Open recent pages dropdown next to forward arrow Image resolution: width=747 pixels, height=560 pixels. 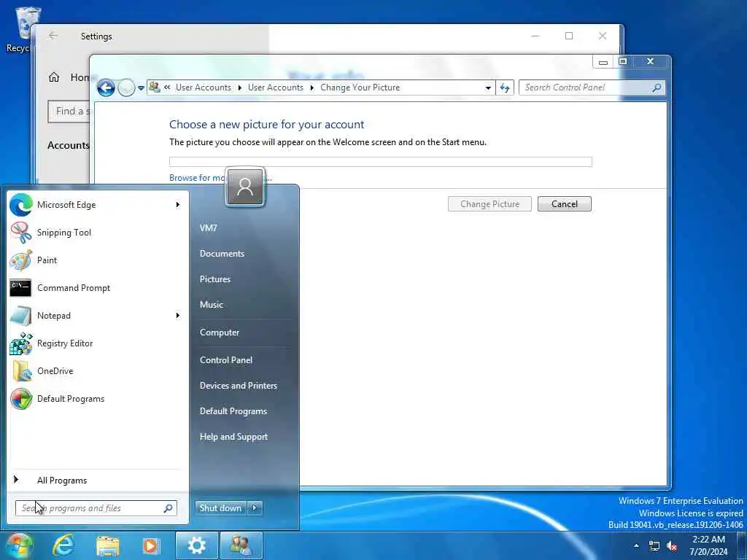point(141,88)
